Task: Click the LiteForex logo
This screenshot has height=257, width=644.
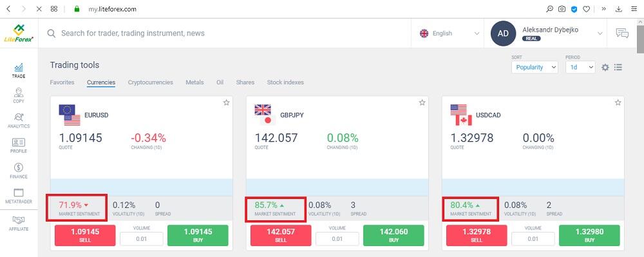Action: 19,33
